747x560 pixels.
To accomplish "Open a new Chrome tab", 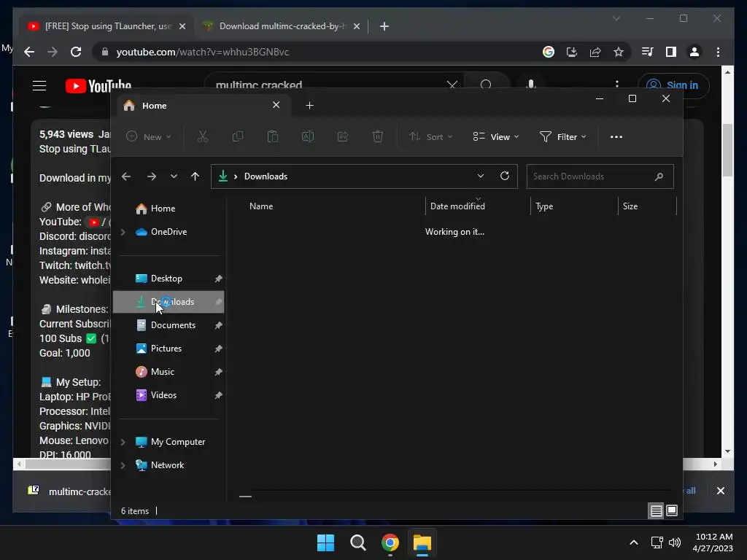I will coord(384,26).
